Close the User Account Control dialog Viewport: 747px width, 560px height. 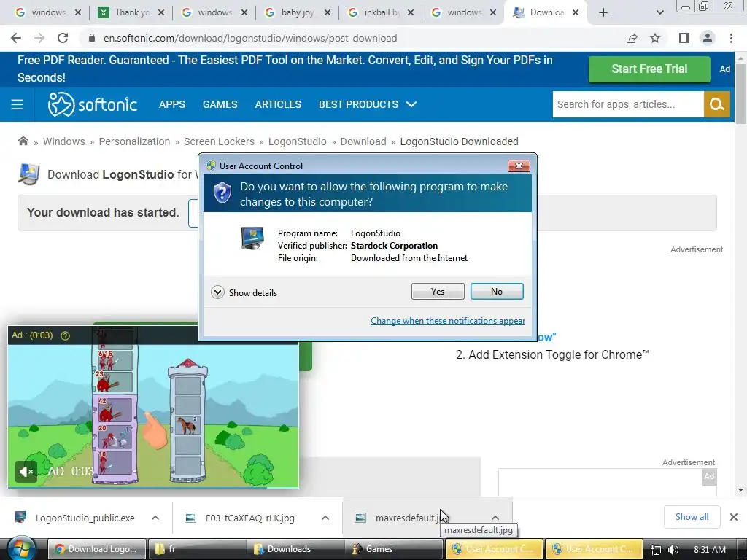click(x=519, y=166)
